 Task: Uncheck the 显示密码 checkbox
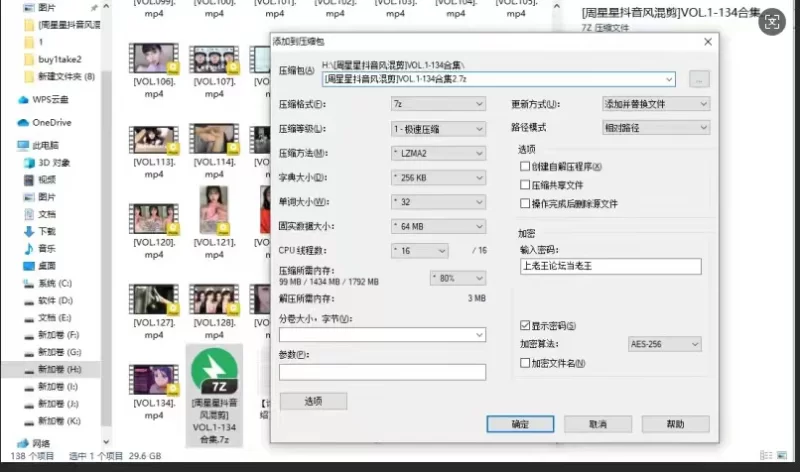point(525,326)
